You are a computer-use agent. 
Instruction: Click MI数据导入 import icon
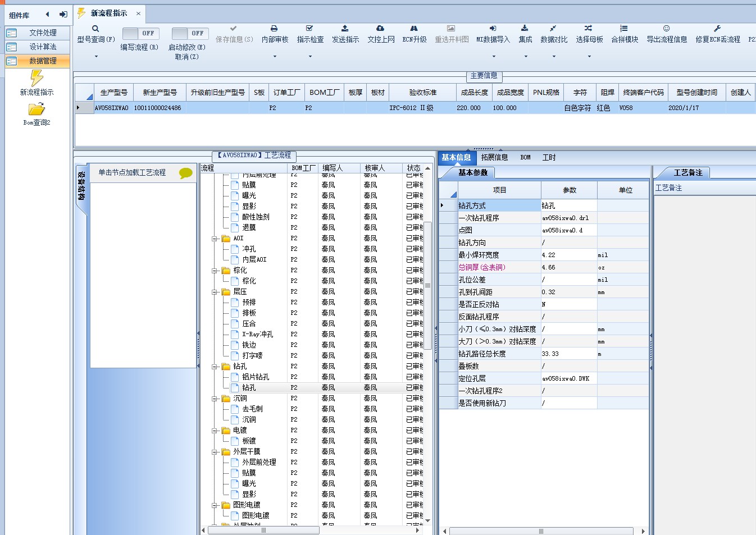click(493, 28)
